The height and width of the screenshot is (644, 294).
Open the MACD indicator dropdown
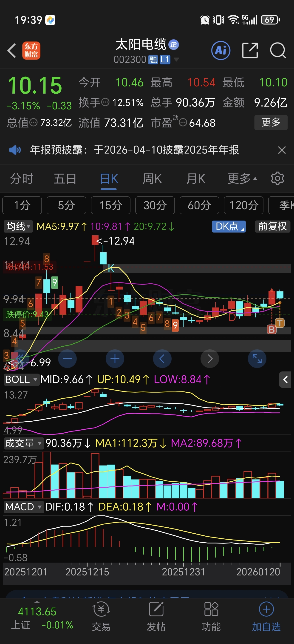23,507
